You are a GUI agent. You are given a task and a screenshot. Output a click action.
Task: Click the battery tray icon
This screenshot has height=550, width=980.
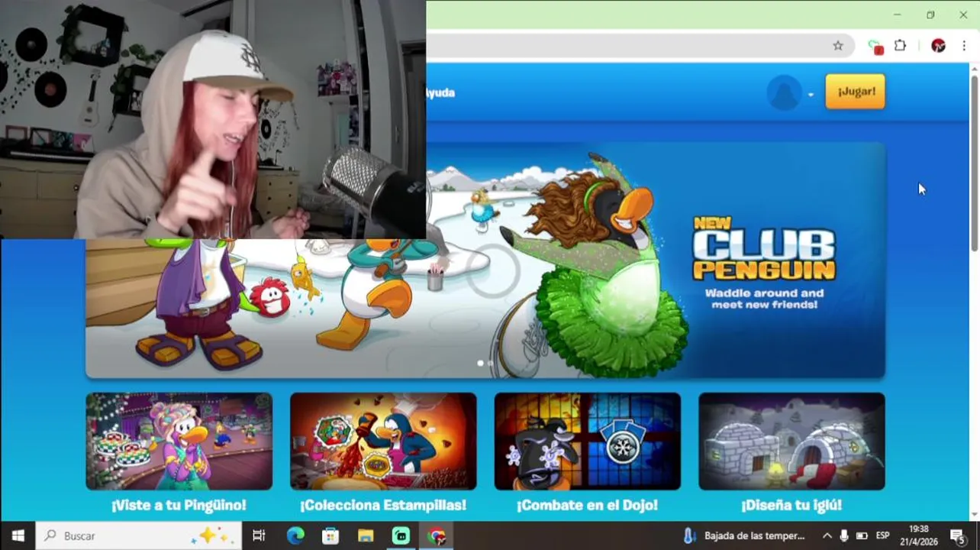862,535
